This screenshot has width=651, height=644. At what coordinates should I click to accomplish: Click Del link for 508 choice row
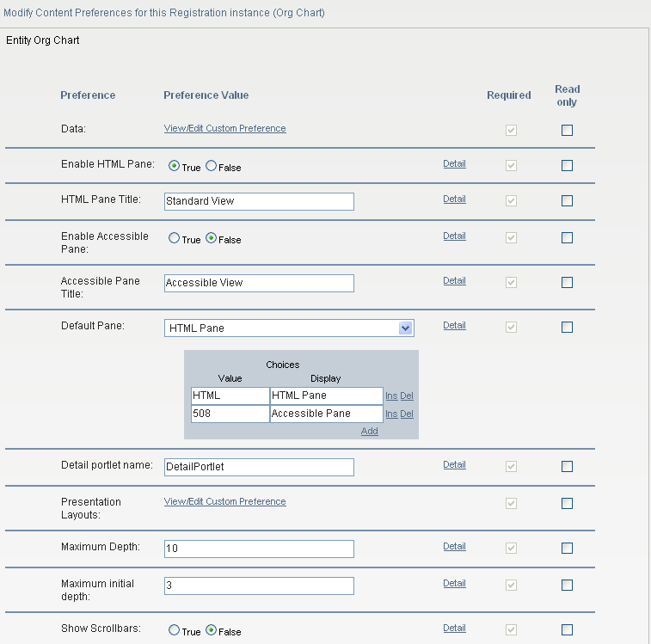[407, 414]
